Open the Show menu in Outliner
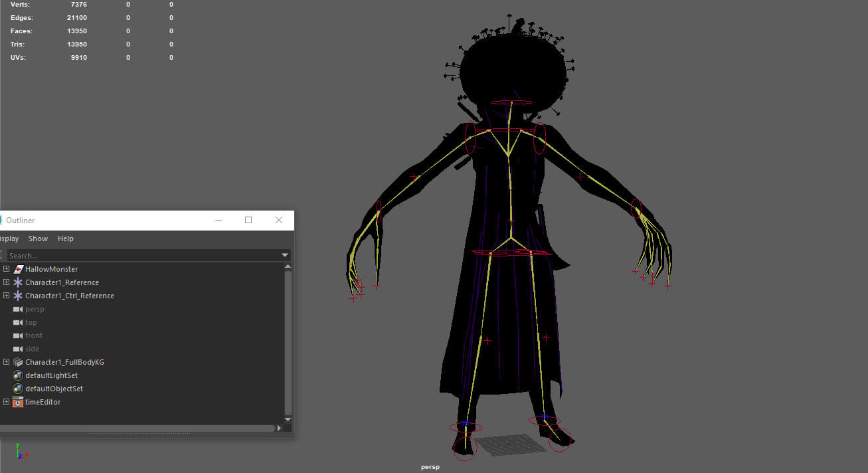 (x=38, y=238)
